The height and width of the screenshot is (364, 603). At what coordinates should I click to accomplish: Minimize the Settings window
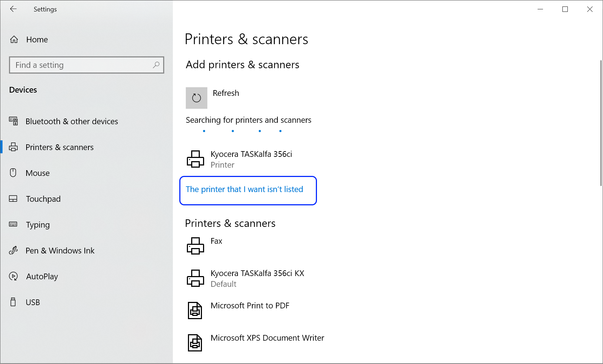[x=540, y=9]
